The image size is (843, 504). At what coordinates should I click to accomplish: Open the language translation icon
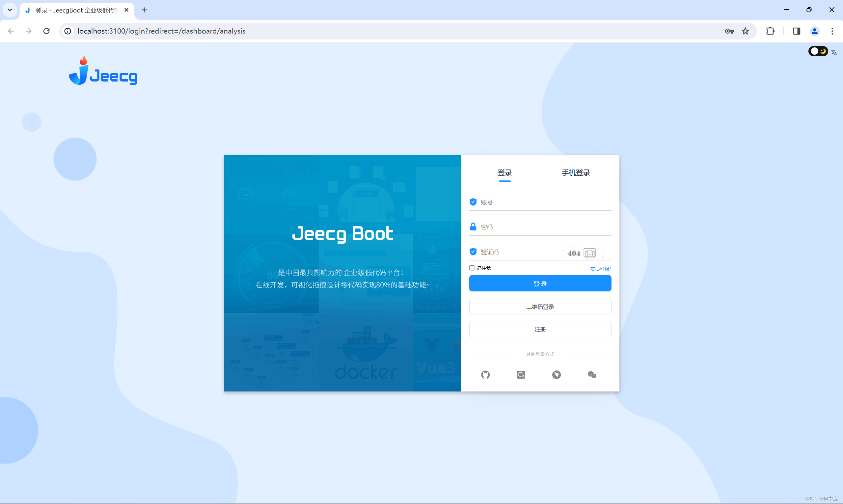[x=834, y=52]
